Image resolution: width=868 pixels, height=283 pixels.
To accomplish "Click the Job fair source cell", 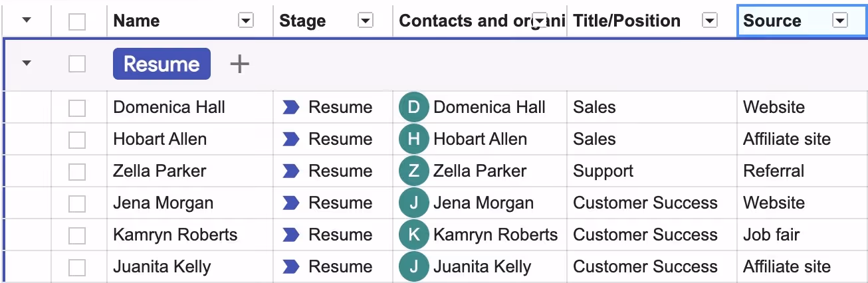I will coord(771,235).
